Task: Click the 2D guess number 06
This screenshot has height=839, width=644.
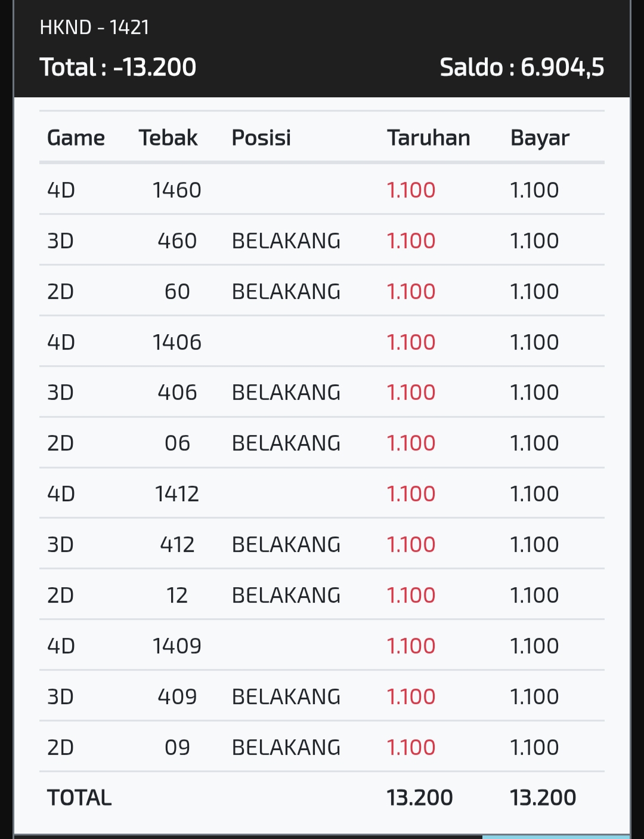Action: 177,443
